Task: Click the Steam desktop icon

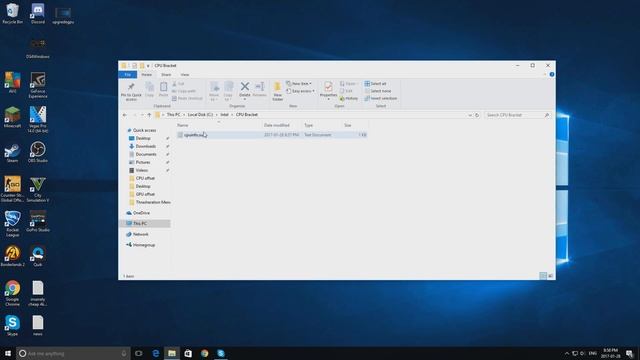Action: coord(12,153)
